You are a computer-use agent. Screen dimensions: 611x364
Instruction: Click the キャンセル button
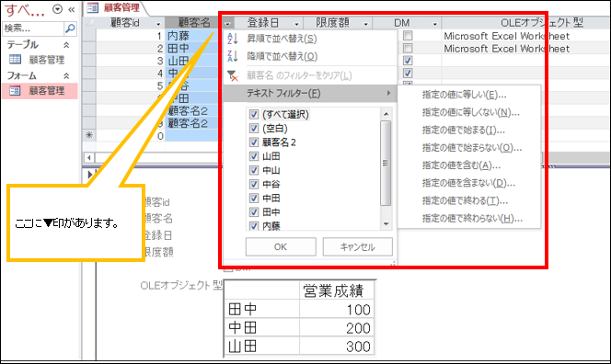[357, 247]
